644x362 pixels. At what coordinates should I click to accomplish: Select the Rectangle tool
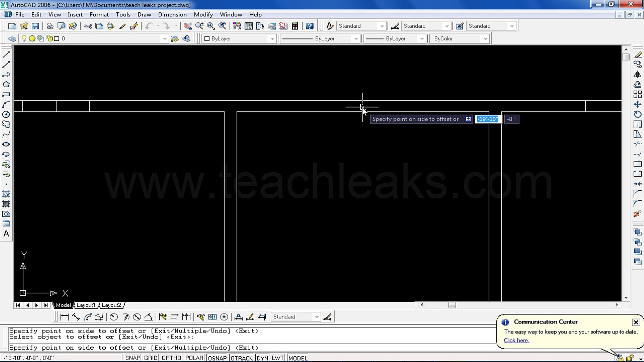point(6,94)
